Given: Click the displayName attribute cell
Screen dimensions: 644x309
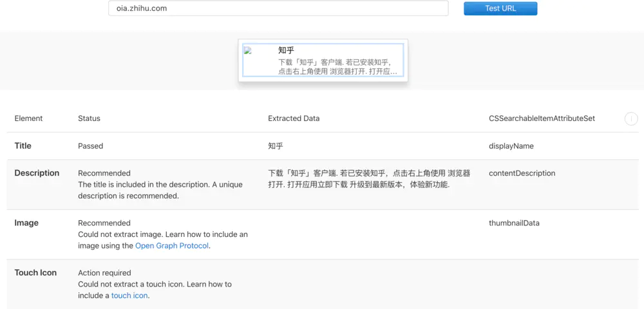Looking at the screenshot, I should click(x=511, y=145).
